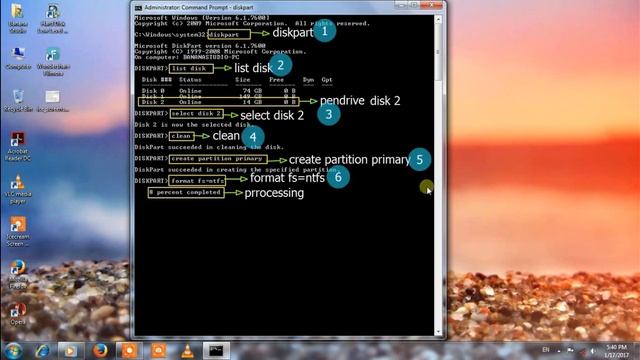This screenshot has width=640, height=360.
Task: Click the Command Prompt title bar icon
Action: tap(138, 7)
